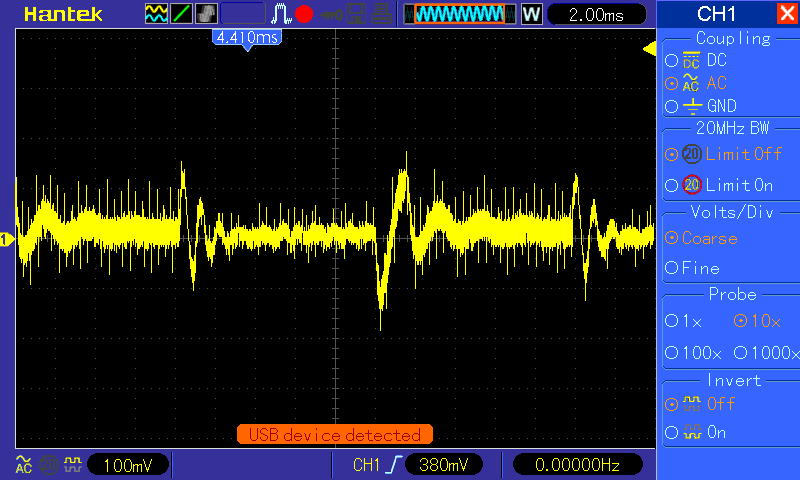Click the W window mode icon
This screenshot has height=480, width=800.
coord(531,14)
